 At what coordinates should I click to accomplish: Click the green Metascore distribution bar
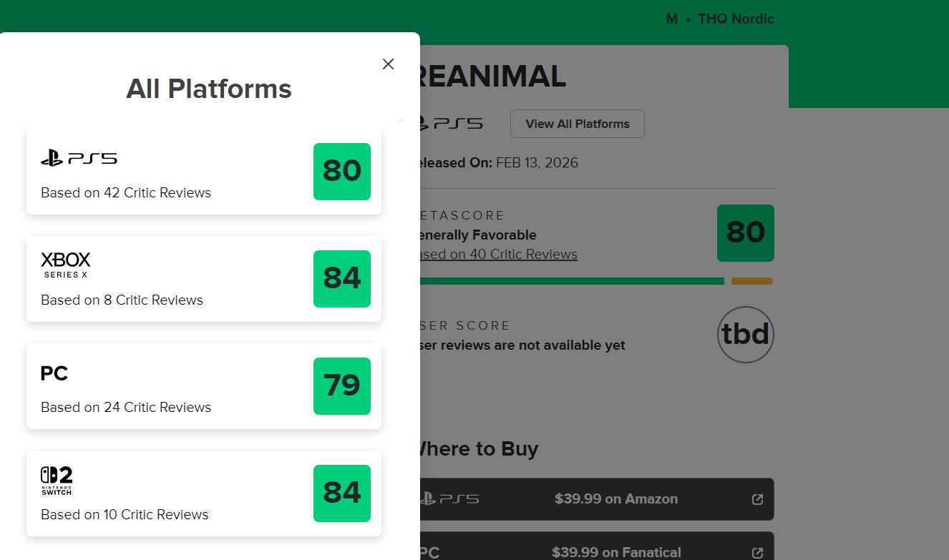pyautogui.click(x=571, y=281)
